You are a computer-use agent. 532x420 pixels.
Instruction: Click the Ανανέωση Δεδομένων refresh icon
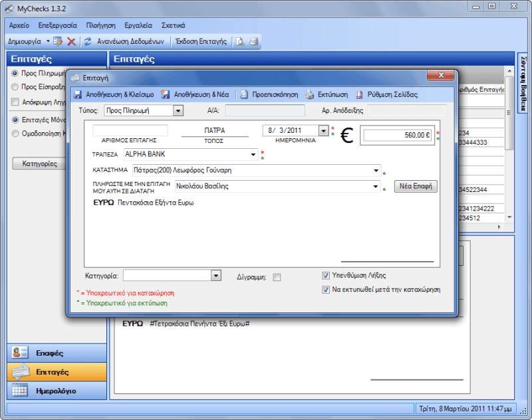click(x=88, y=41)
